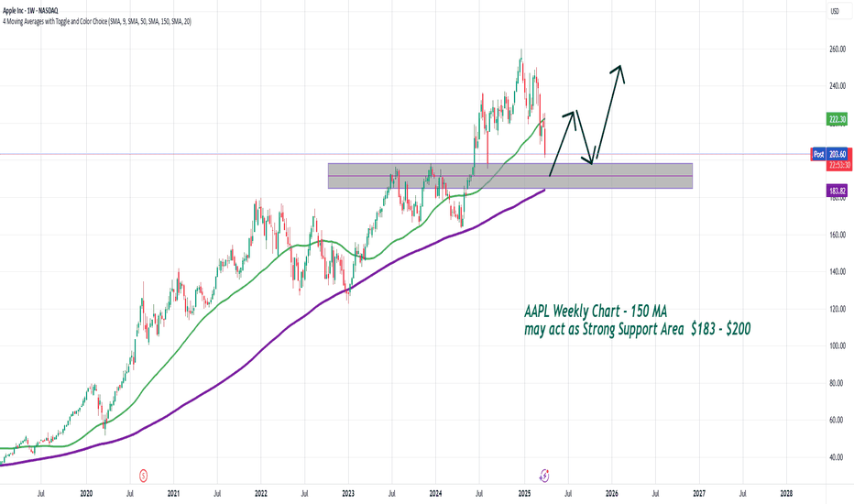Click the 2023 label on time axis
The image size is (854, 504).
348,494
